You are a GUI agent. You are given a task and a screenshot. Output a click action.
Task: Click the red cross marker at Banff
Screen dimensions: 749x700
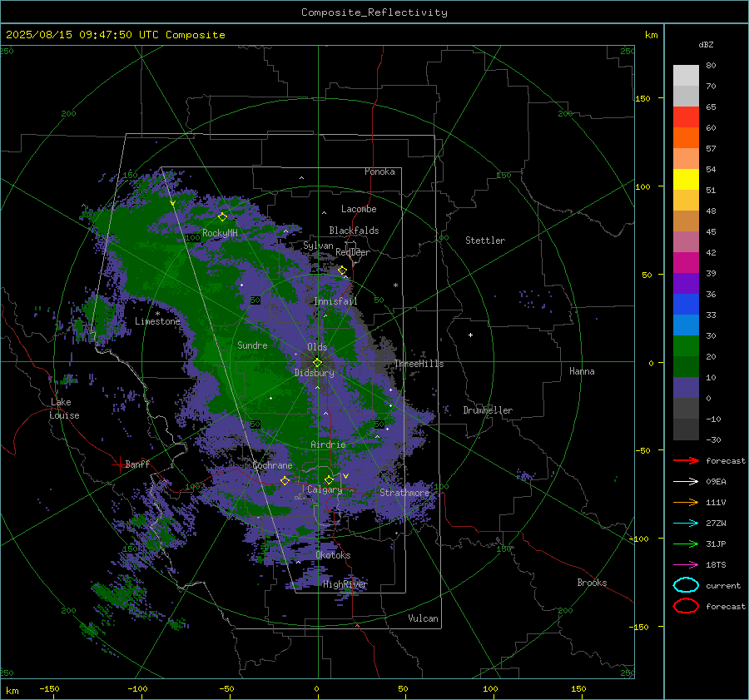click(119, 464)
